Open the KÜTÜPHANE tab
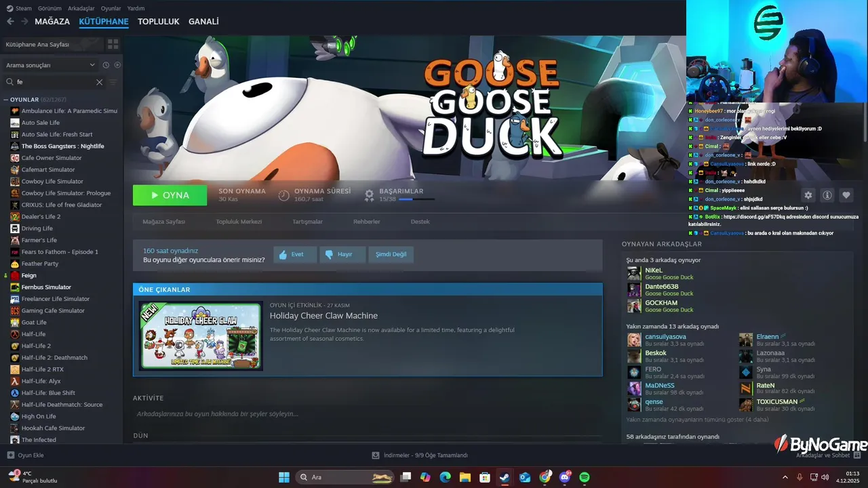Image resolution: width=868 pixels, height=488 pixels. (104, 22)
